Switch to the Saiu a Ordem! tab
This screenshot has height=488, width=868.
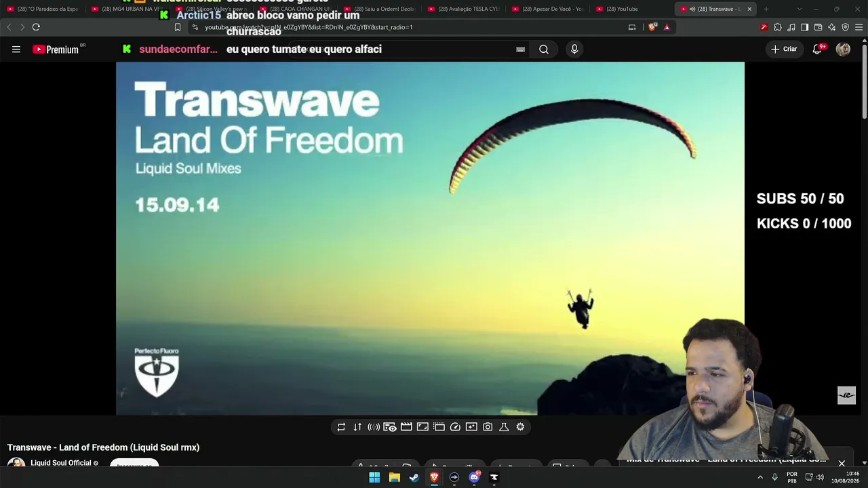click(x=380, y=9)
